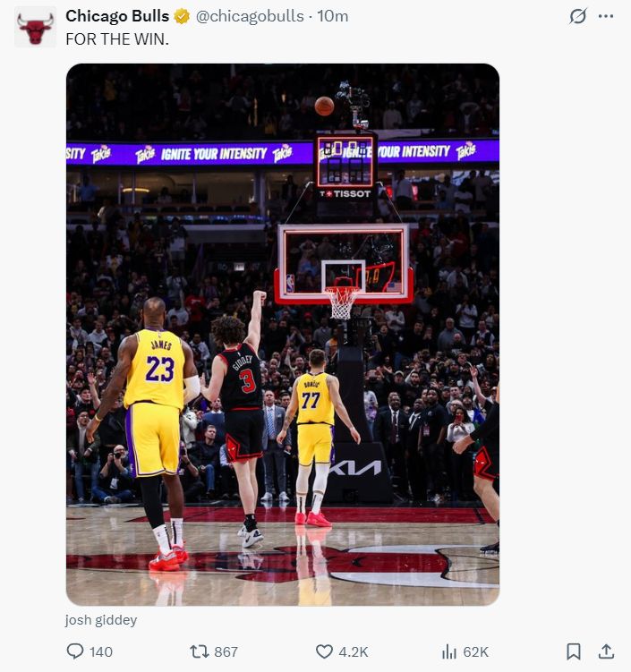Click the 4.2K likes count
631x672 pixels.
coord(354,651)
